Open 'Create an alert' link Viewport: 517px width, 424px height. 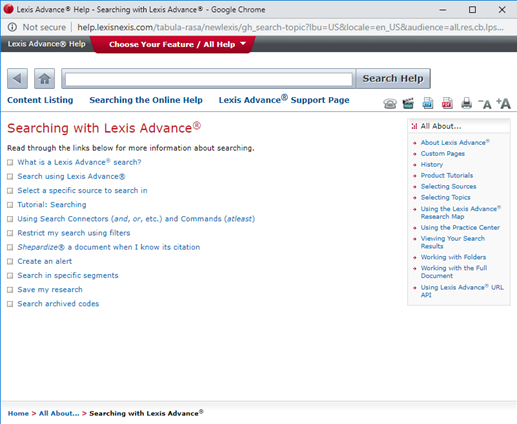click(x=45, y=261)
